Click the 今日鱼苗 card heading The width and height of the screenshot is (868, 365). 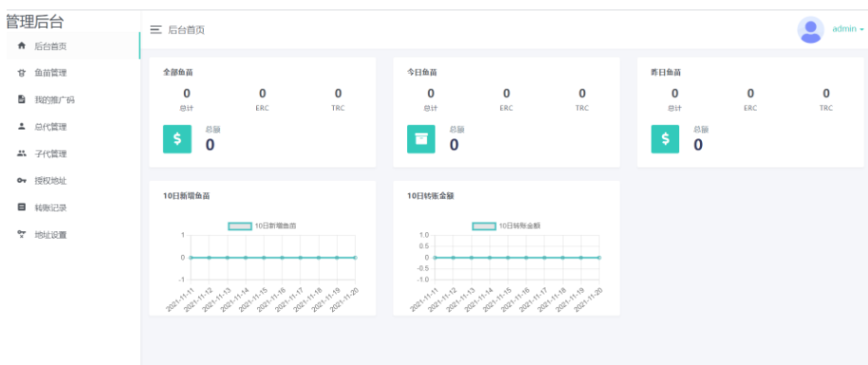click(x=422, y=72)
